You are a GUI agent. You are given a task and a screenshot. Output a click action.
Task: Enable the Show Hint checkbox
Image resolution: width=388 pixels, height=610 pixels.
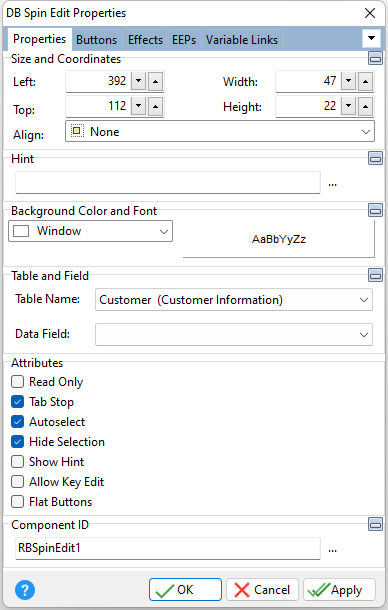coord(18,462)
